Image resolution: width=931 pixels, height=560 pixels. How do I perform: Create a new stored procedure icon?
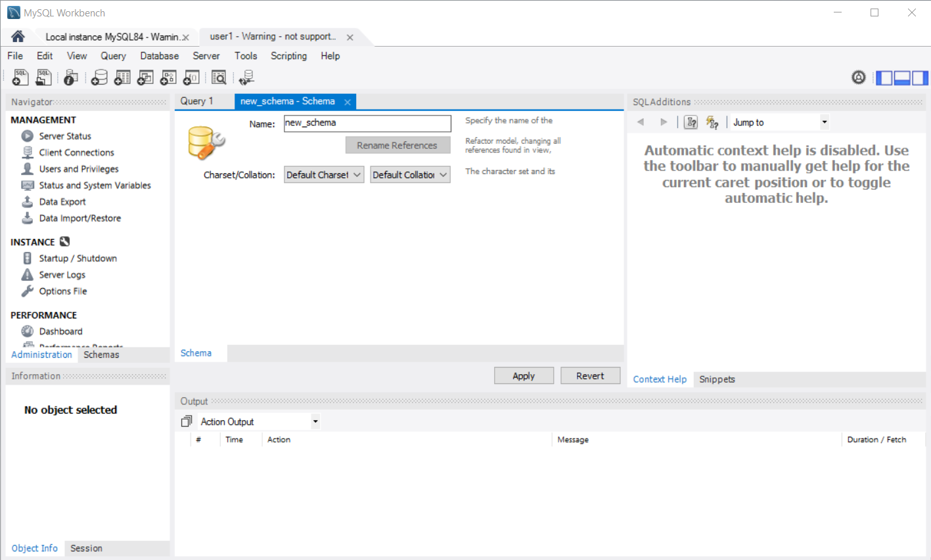pos(168,77)
